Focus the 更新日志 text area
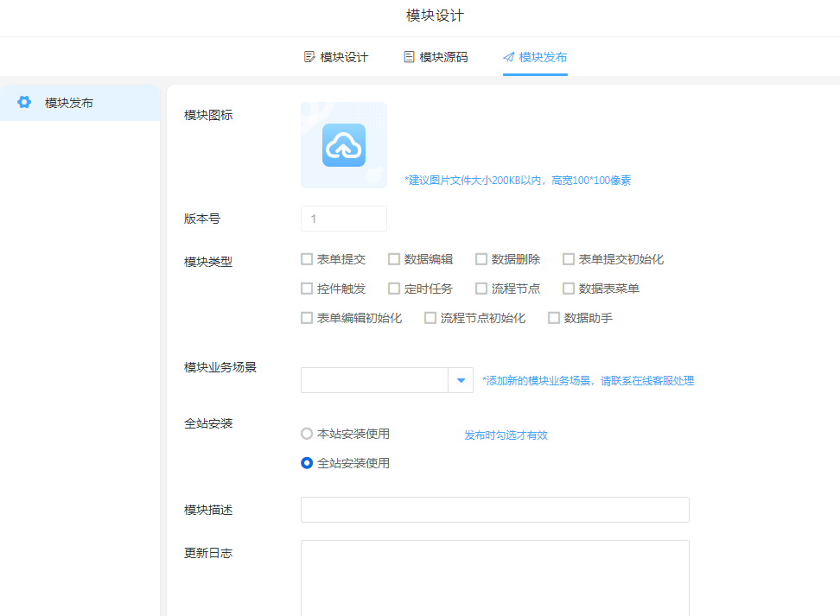 [x=494, y=577]
